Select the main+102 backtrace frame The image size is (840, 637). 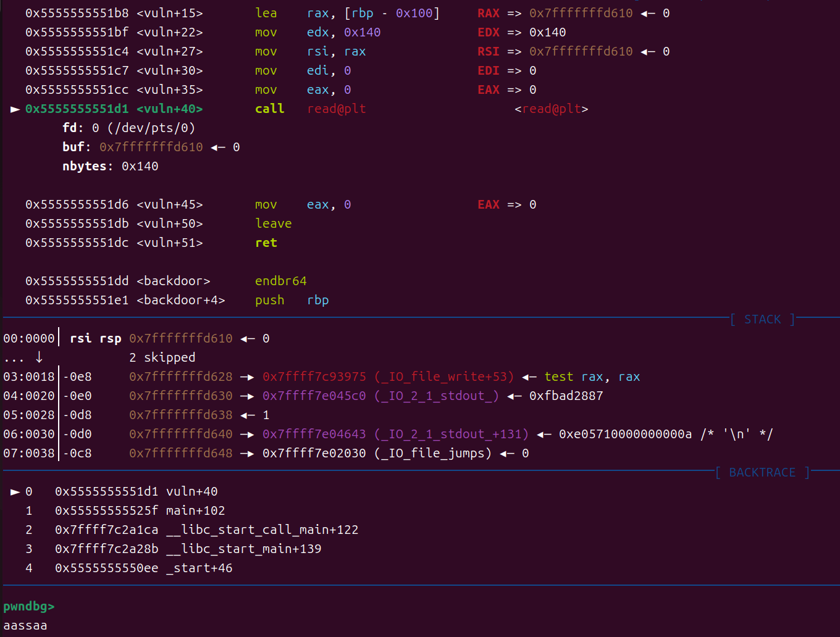pos(195,510)
